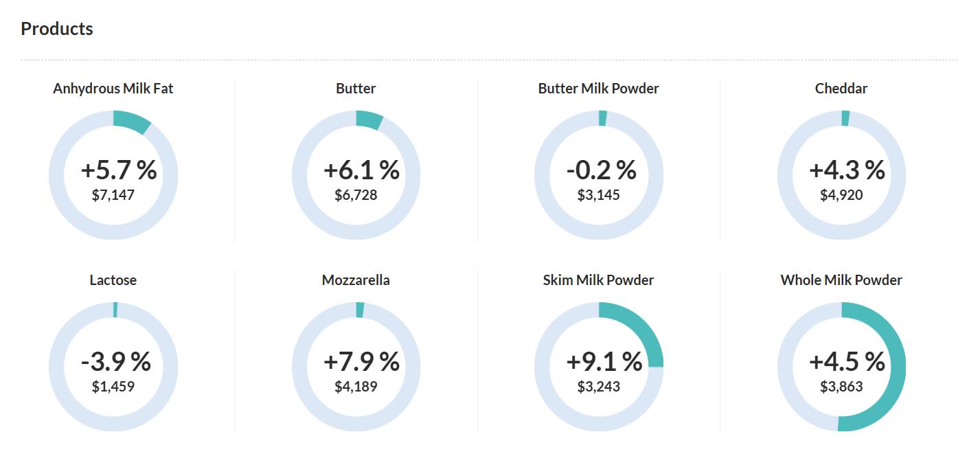Click the teal slice of Anhydrous Milk Fat ring
The height and width of the screenshot is (454, 980).
pyautogui.click(x=133, y=121)
